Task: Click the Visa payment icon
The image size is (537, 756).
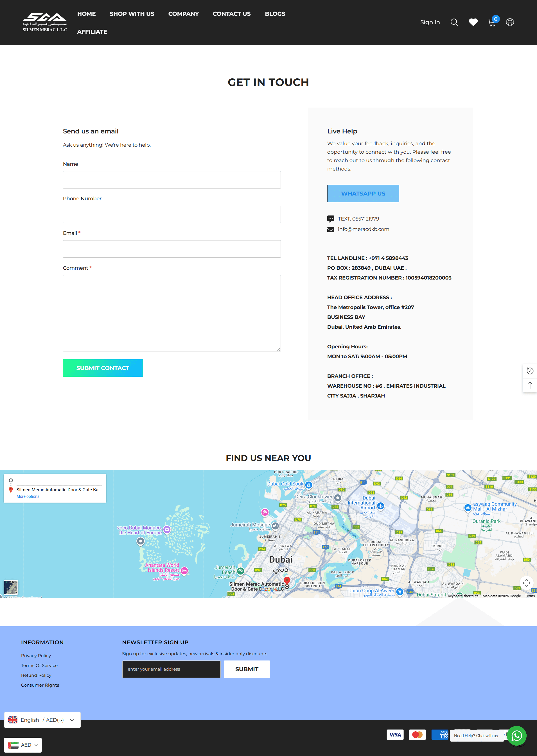Action: (x=395, y=735)
